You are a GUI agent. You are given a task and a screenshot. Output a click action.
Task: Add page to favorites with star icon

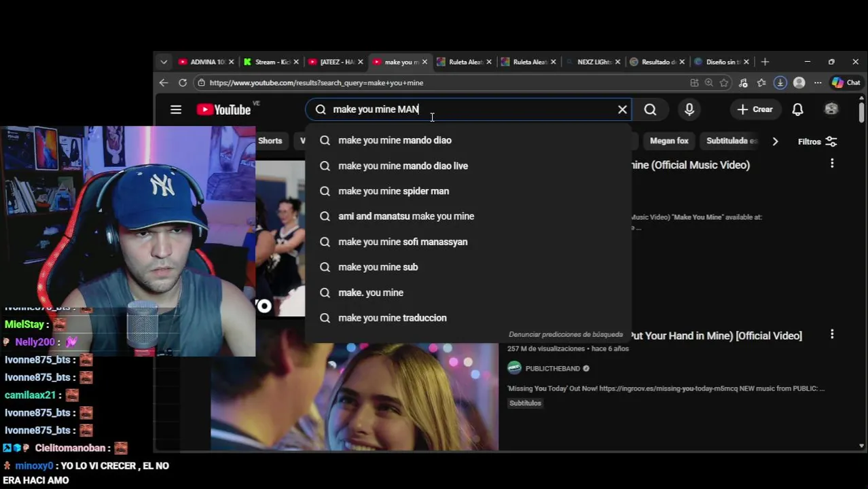click(724, 83)
